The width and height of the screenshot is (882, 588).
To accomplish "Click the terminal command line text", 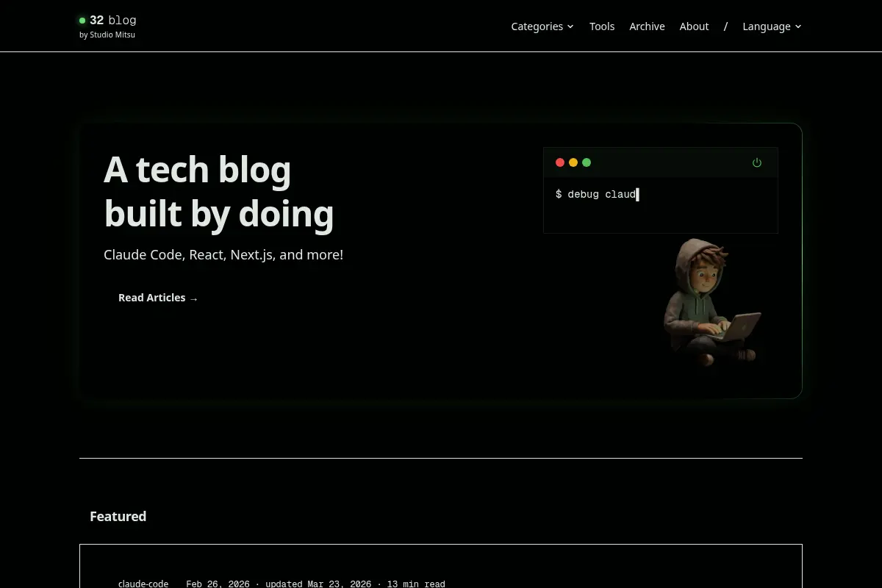I will click(x=597, y=194).
